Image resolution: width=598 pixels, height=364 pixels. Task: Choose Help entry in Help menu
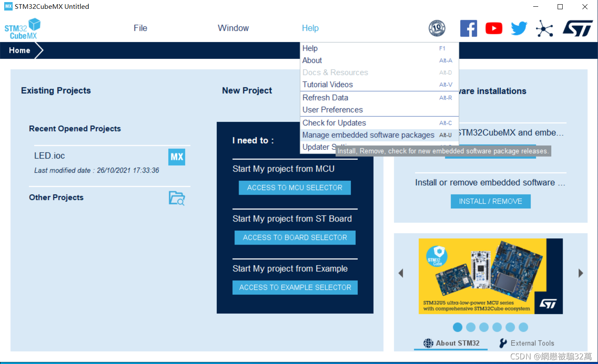pyautogui.click(x=379, y=48)
